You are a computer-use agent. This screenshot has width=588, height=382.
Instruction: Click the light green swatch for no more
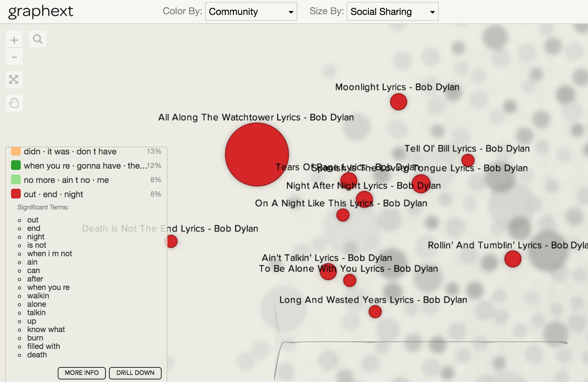coord(16,180)
